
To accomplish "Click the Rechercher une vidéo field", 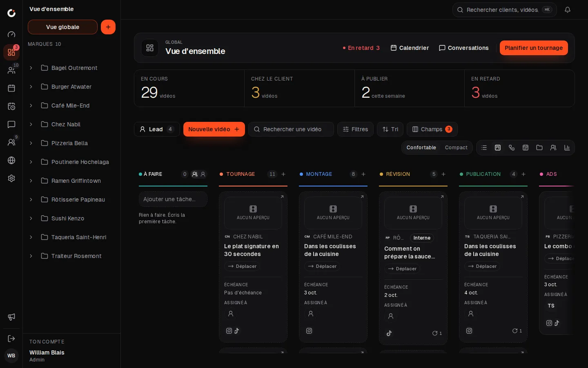I will point(291,129).
